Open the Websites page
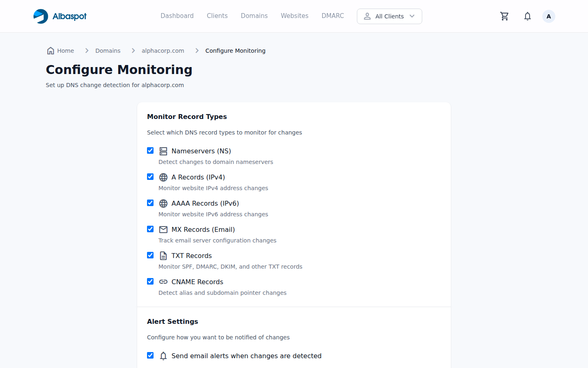Screen dimensions: 588x368 294,16
